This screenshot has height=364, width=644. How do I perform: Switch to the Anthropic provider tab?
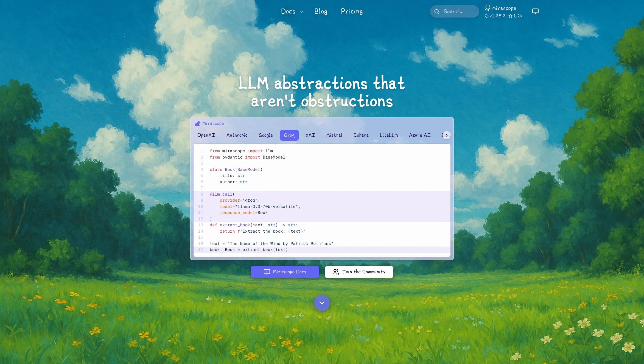(237, 135)
